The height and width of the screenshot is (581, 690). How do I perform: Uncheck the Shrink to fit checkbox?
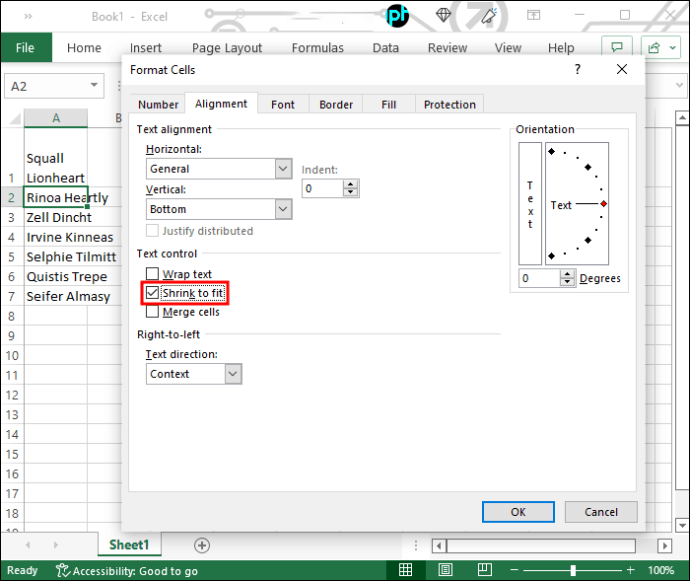(152, 293)
